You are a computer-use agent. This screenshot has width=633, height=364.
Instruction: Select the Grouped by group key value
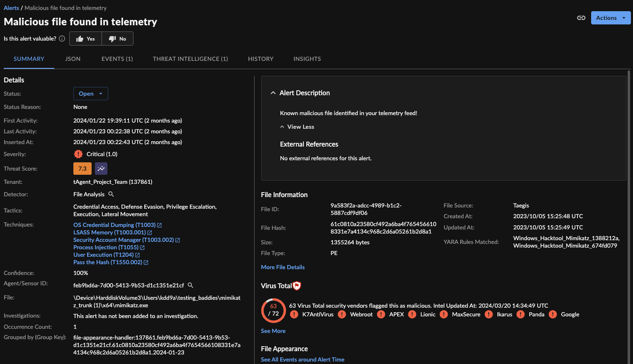click(157, 345)
